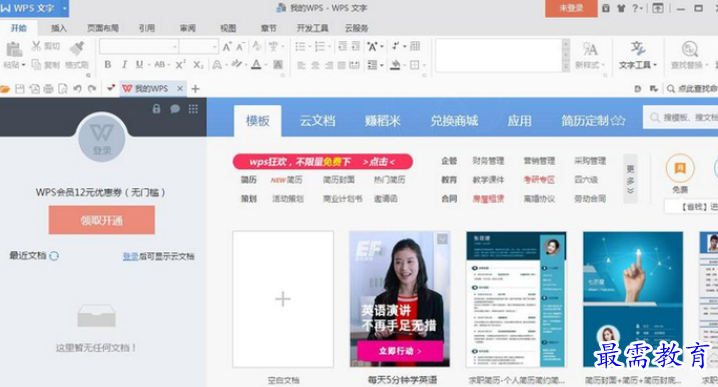Click the blank document 空白文档 thumbnail
The width and height of the screenshot is (718, 387).
point(283,299)
